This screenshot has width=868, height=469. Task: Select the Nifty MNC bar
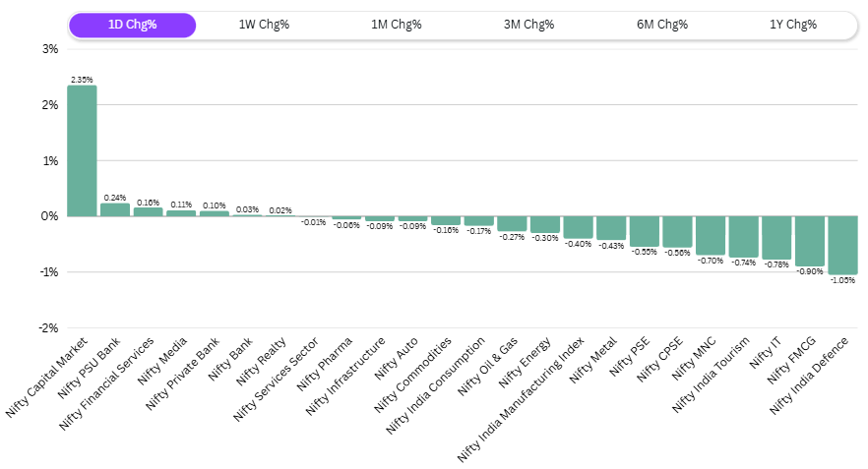pyautogui.click(x=711, y=236)
